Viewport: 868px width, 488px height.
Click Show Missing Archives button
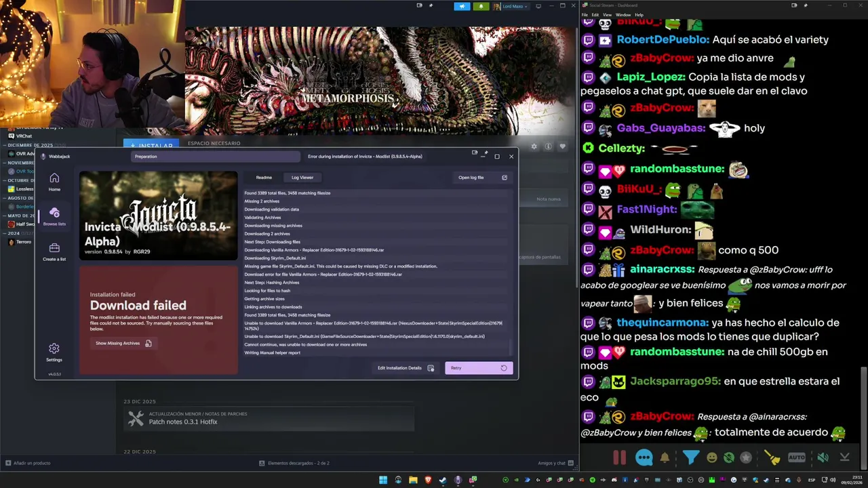coord(123,343)
